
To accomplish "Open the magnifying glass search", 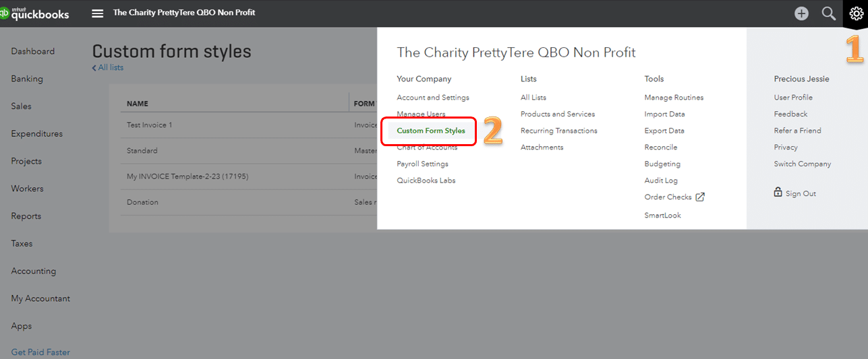I will coord(829,13).
